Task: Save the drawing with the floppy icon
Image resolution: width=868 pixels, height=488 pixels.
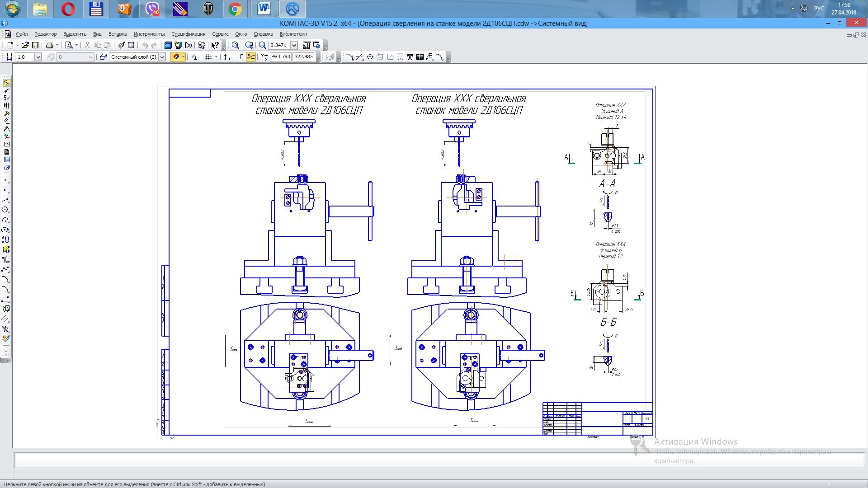Action: (35, 45)
